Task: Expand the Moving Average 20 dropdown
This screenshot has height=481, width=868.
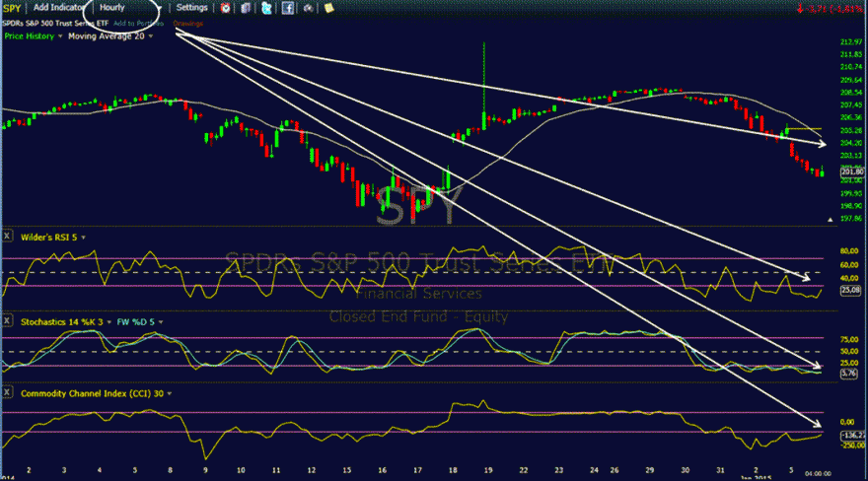Action: coord(151,36)
